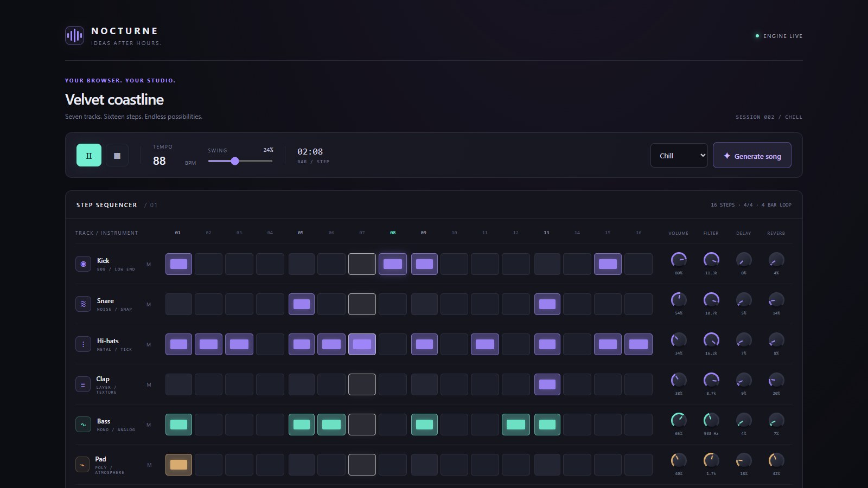Click the Bass track waveform icon
This screenshot has width=868, height=488.
pyautogui.click(x=83, y=425)
